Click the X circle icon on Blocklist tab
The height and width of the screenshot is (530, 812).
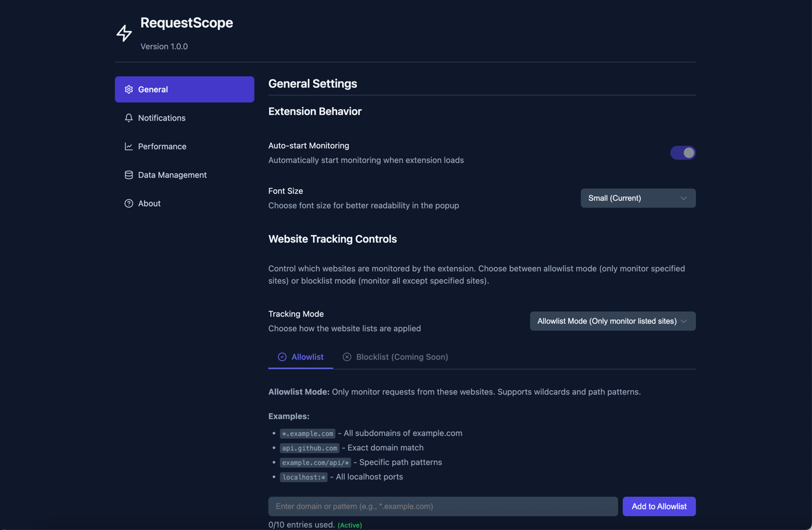pyautogui.click(x=346, y=357)
